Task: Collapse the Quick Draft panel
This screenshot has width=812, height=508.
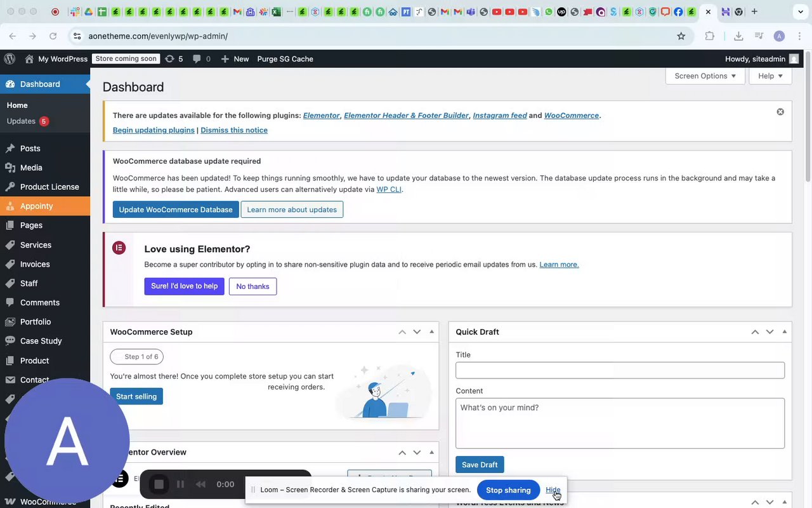Action: point(784,331)
